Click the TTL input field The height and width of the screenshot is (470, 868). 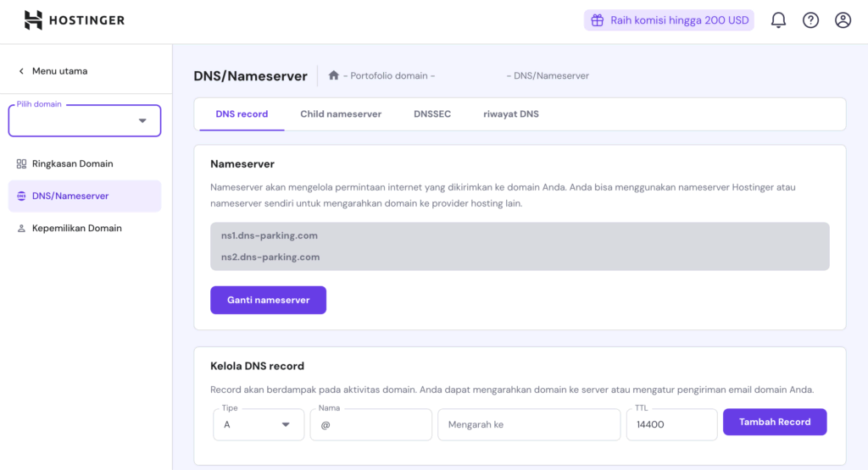(671, 425)
